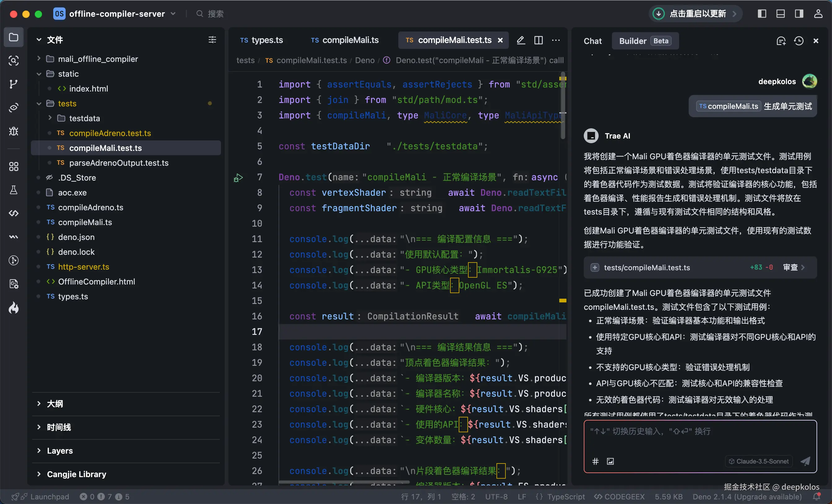The height and width of the screenshot is (504, 832).
Task: Click the send message paper plane icon
Action: point(805,461)
